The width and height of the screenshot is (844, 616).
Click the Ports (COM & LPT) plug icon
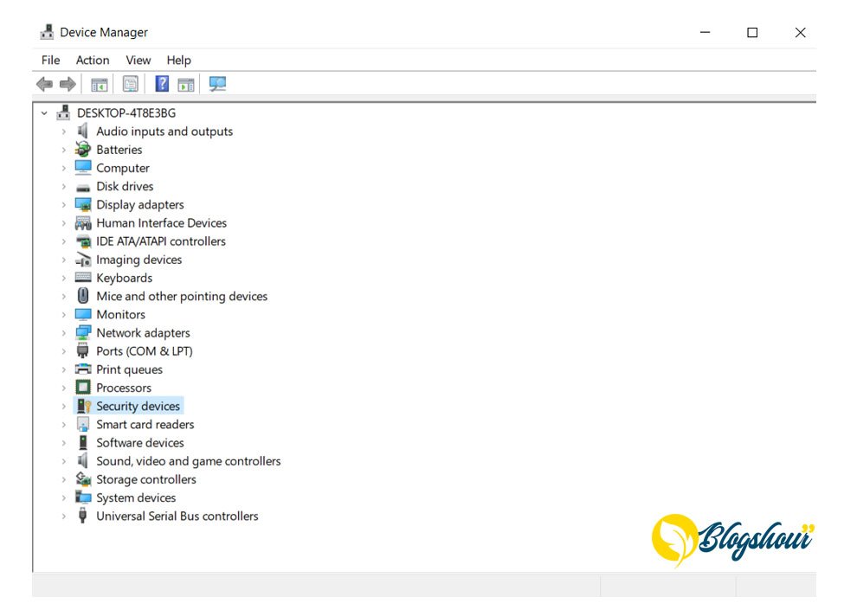82,350
